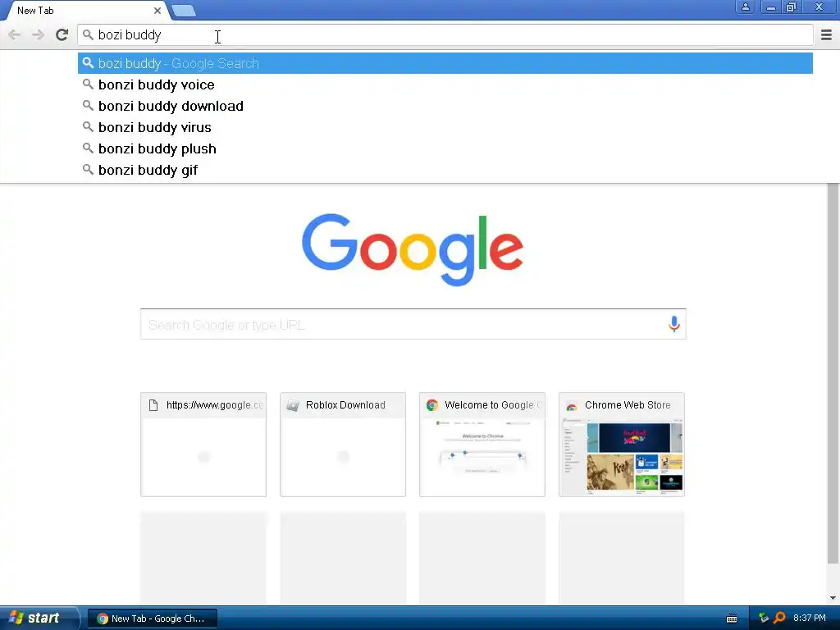
Task: Click the 8:37 PM system clock
Action: pos(809,619)
